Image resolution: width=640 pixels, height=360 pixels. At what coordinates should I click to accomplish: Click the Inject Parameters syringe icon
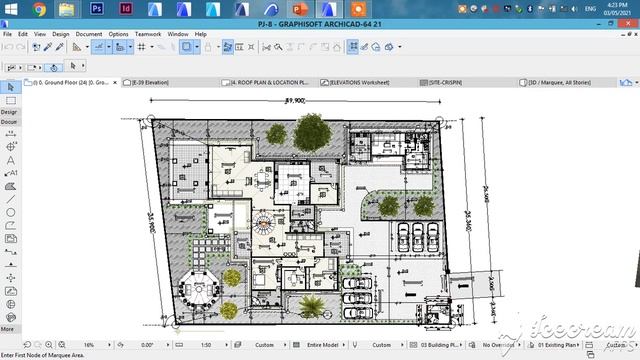(60, 47)
